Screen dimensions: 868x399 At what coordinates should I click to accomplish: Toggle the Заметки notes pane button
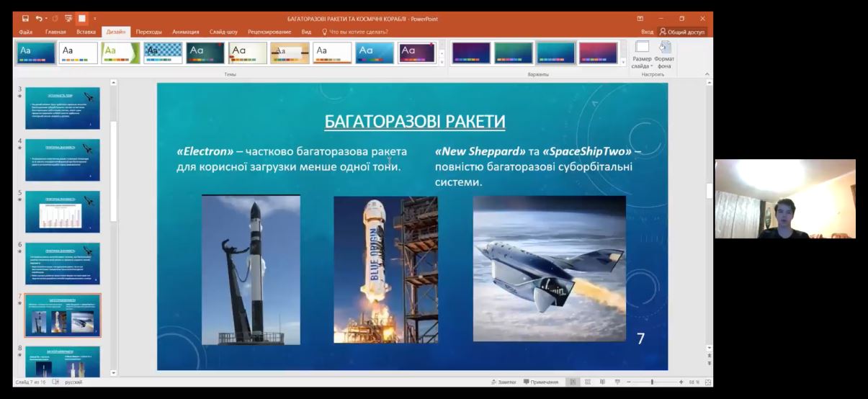[x=504, y=382]
